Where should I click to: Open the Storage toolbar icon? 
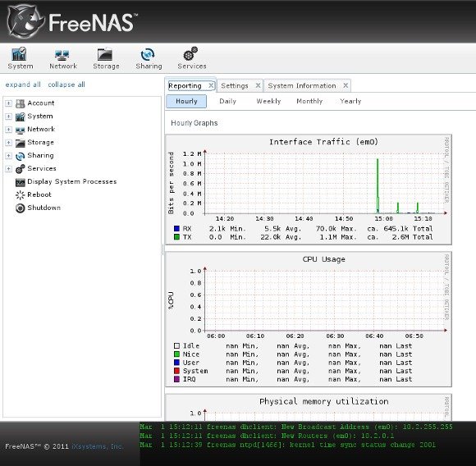pos(105,55)
